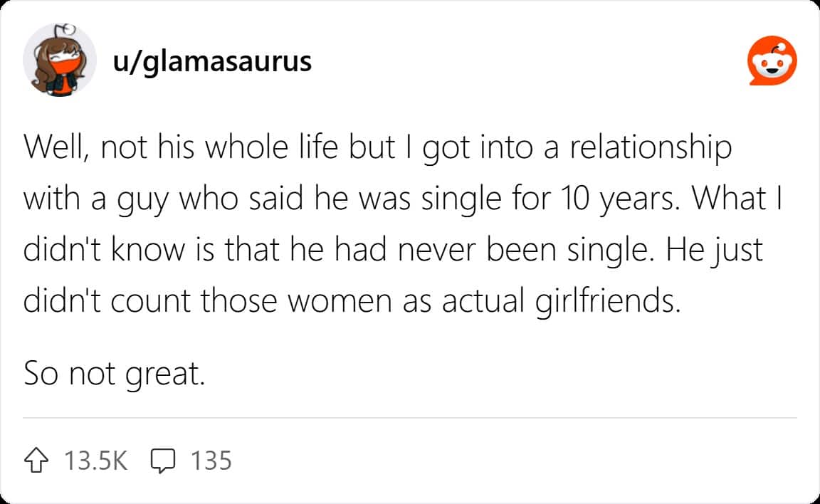Click the "So not great." sentence
Viewport: 820px width, 504px height.
[114, 373]
